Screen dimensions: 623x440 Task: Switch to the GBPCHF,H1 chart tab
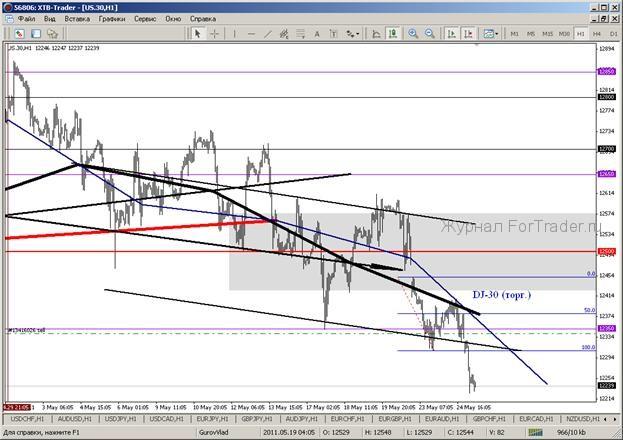[489, 419]
